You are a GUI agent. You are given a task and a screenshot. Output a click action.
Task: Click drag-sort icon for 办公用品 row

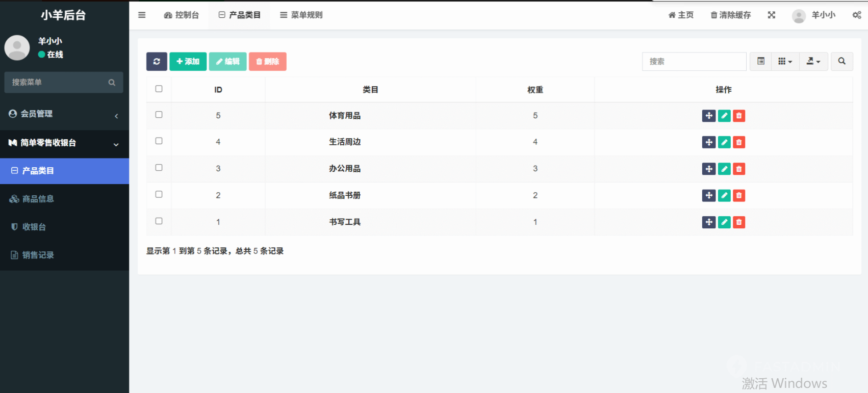pyautogui.click(x=709, y=169)
